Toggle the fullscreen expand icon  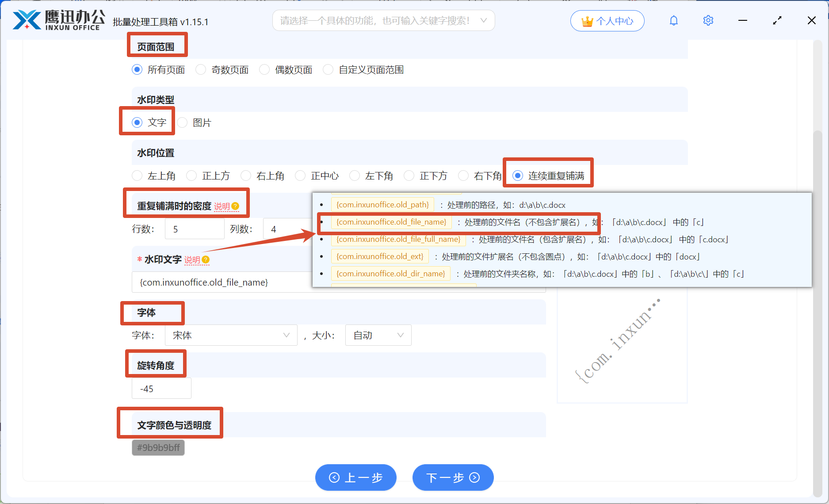point(777,21)
